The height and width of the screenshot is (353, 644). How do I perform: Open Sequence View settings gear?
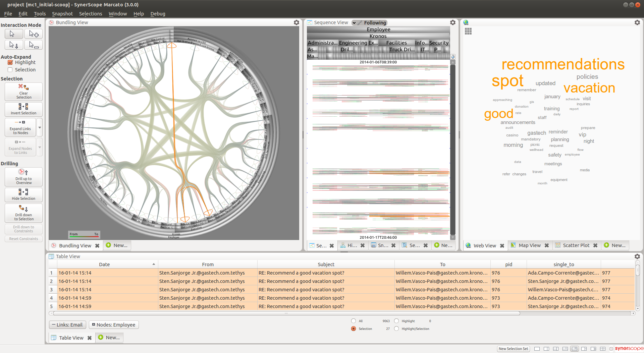coord(453,22)
